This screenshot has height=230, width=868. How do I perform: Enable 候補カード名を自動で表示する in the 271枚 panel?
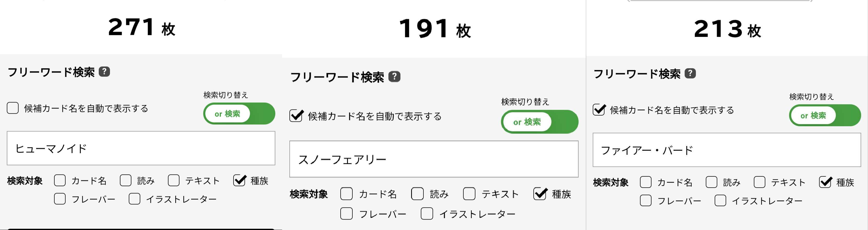click(x=13, y=108)
